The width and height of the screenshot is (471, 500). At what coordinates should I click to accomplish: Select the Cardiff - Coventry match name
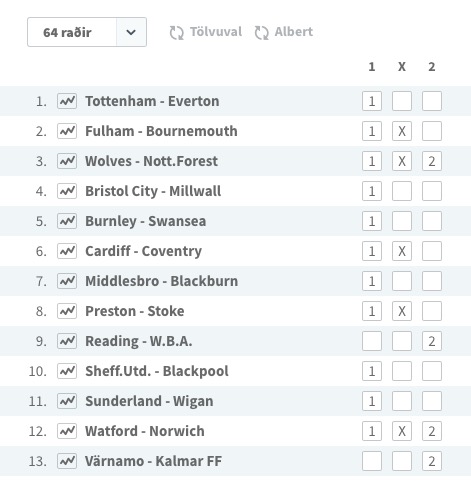click(143, 251)
